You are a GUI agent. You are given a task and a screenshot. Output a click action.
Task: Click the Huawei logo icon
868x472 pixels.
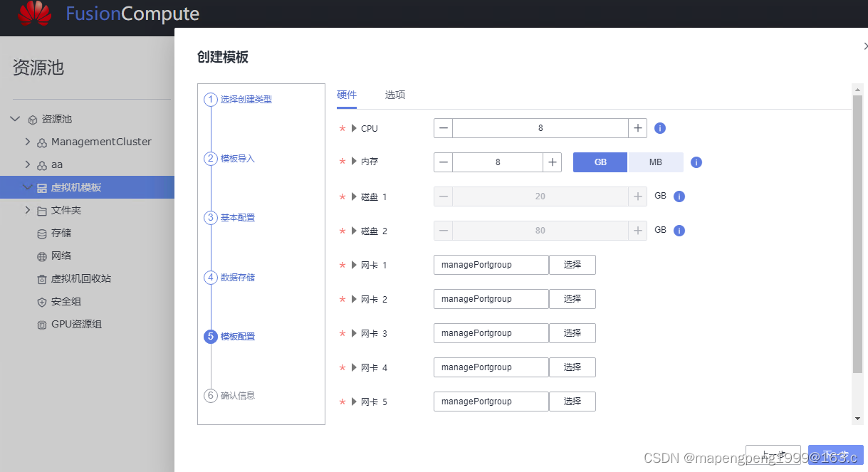[x=35, y=13]
